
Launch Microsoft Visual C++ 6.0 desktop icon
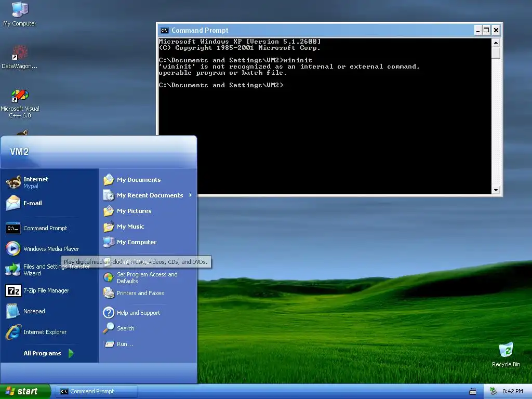20,103
